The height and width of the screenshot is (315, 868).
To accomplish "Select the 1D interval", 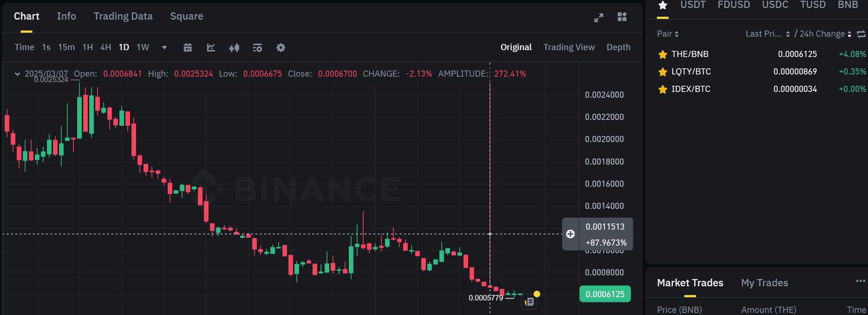I will click(124, 47).
